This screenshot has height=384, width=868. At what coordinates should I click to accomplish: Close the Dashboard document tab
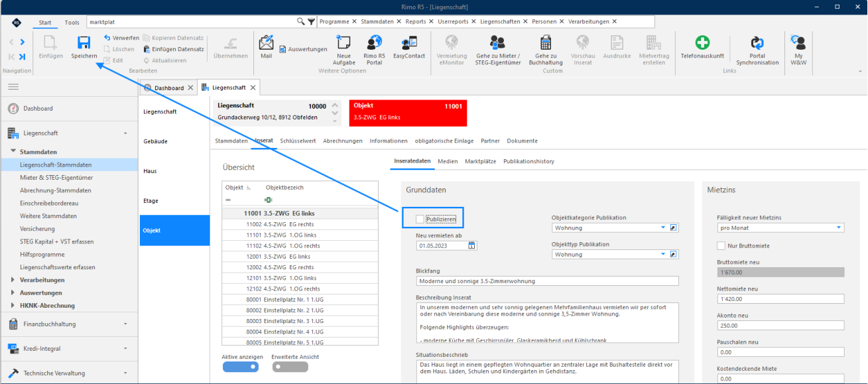pos(191,88)
